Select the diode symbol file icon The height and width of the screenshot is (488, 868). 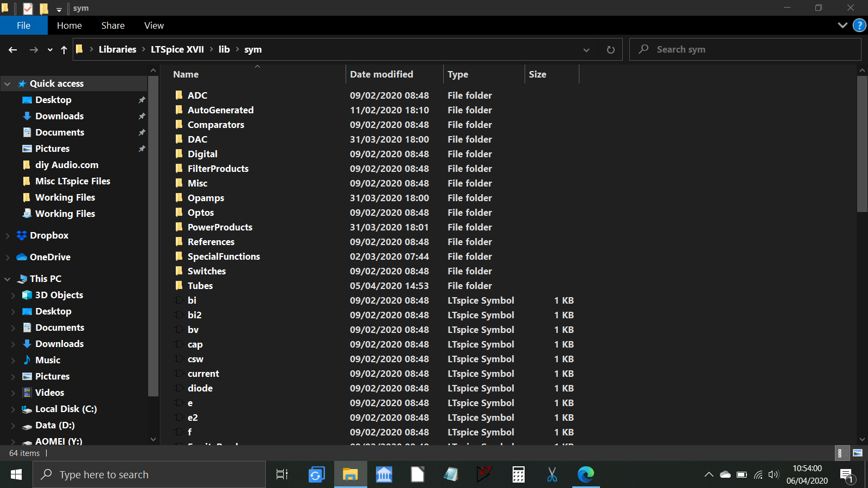coord(179,388)
